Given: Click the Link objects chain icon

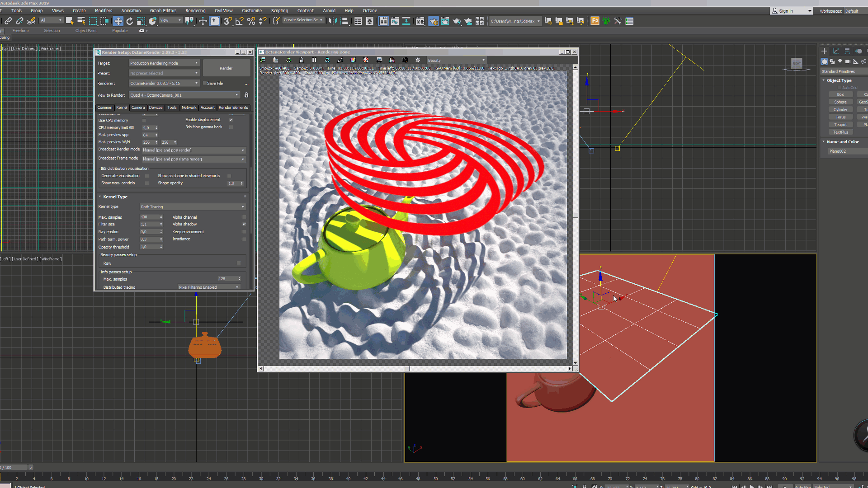Looking at the screenshot, I should pos(8,21).
